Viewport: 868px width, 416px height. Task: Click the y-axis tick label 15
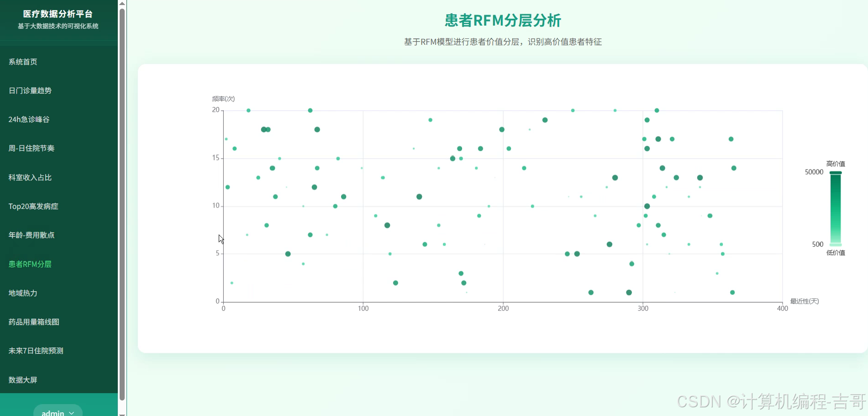click(216, 158)
